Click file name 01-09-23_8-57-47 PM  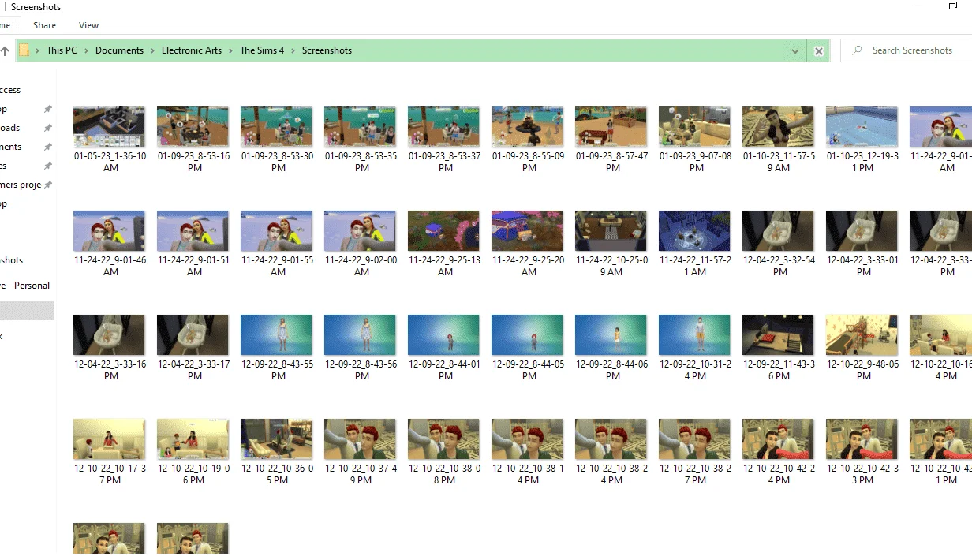(x=612, y=162)
